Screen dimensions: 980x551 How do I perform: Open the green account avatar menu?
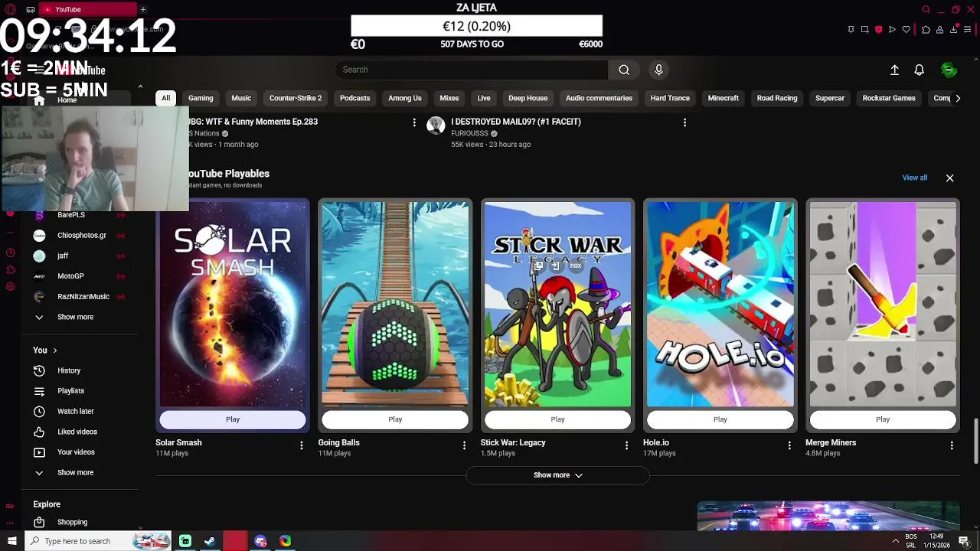coord(949,70)
